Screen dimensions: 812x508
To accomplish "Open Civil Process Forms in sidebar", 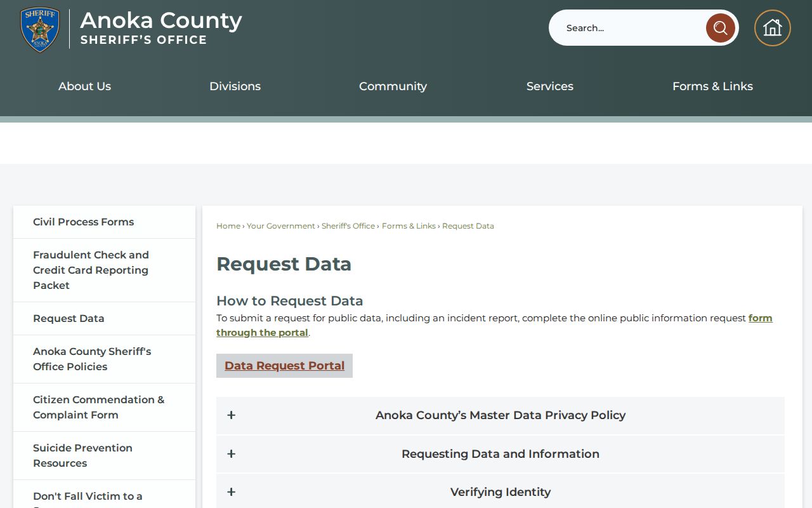I will (x=104, y=222).
